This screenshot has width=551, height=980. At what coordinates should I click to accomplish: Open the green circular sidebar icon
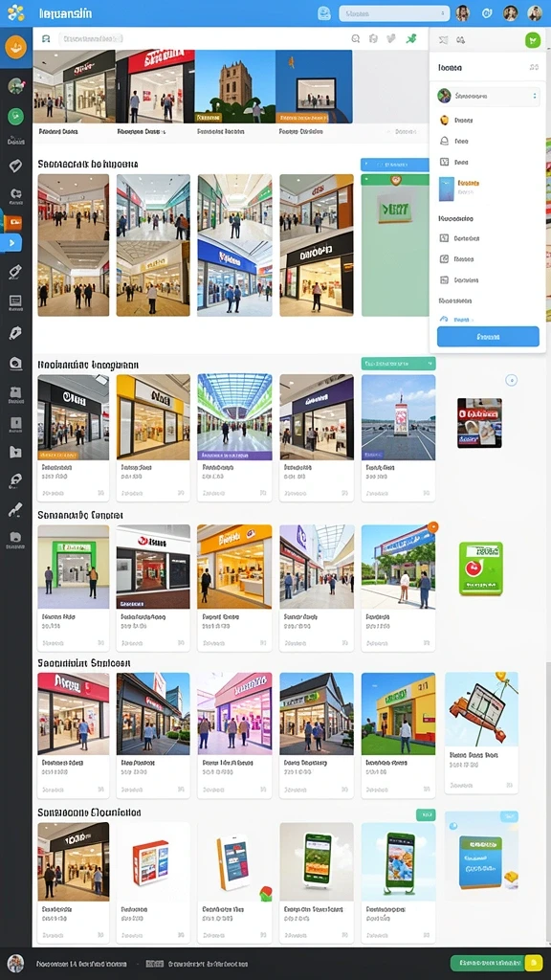click(15, 116)
